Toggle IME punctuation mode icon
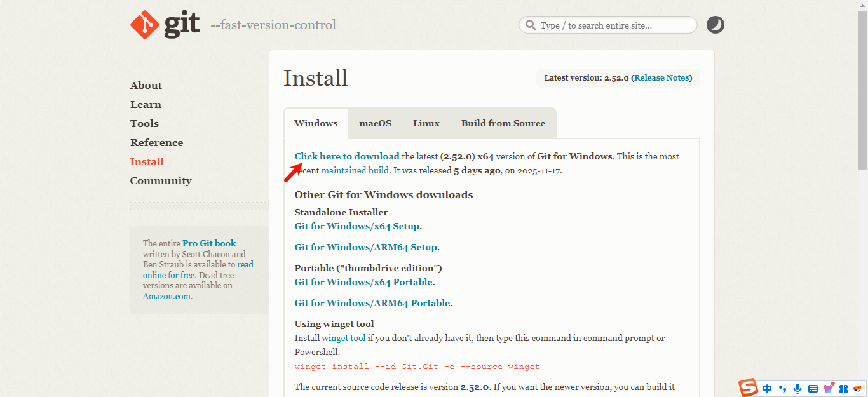Screen dimensions: 868x397 pyautogui.click(x=782, y=389)
